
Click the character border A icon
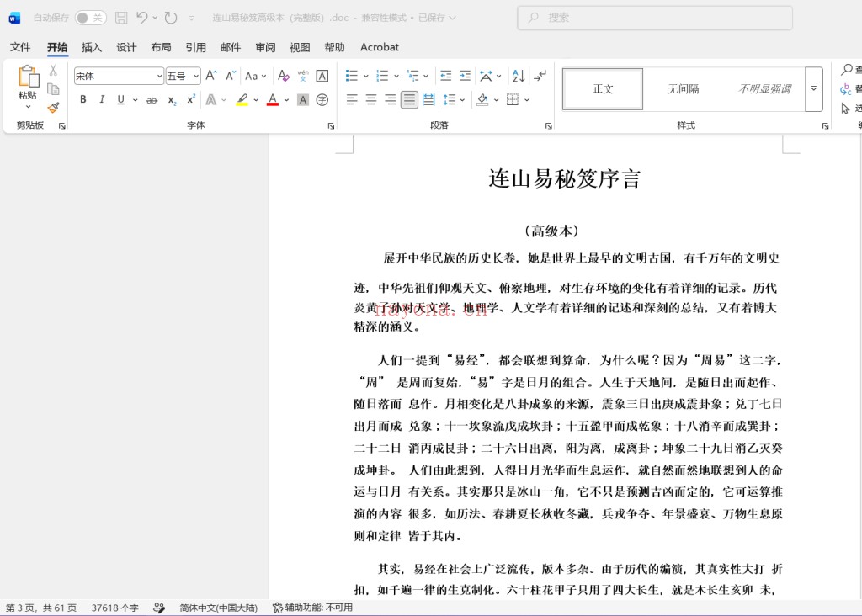[322, 76]
